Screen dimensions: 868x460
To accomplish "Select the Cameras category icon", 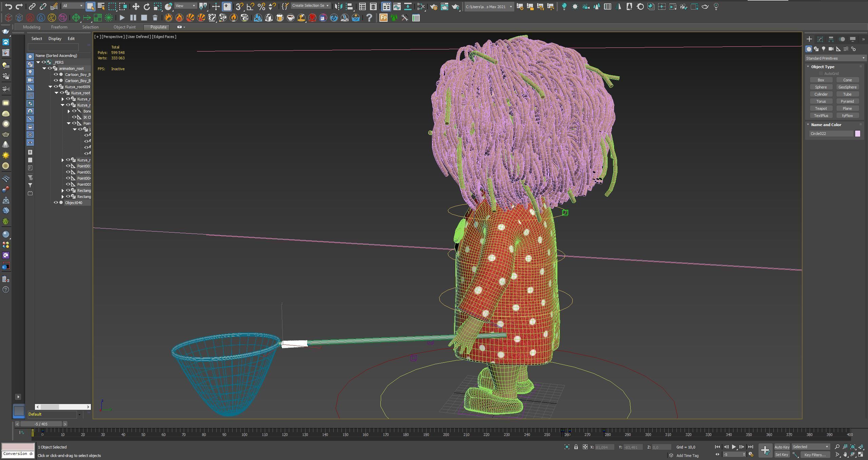I will [831, 49].
